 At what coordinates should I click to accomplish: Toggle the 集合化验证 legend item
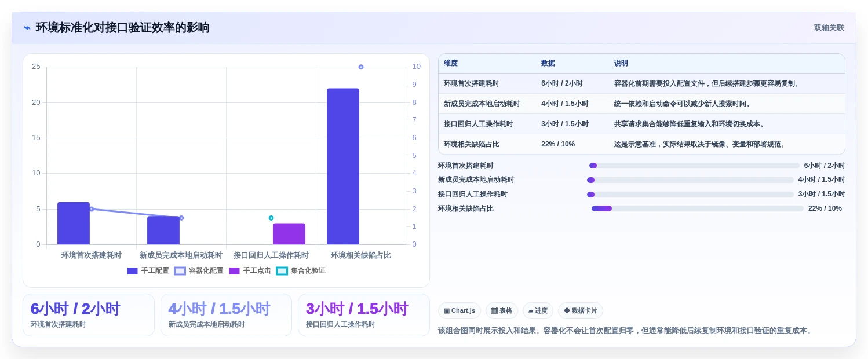click(301, 270)
